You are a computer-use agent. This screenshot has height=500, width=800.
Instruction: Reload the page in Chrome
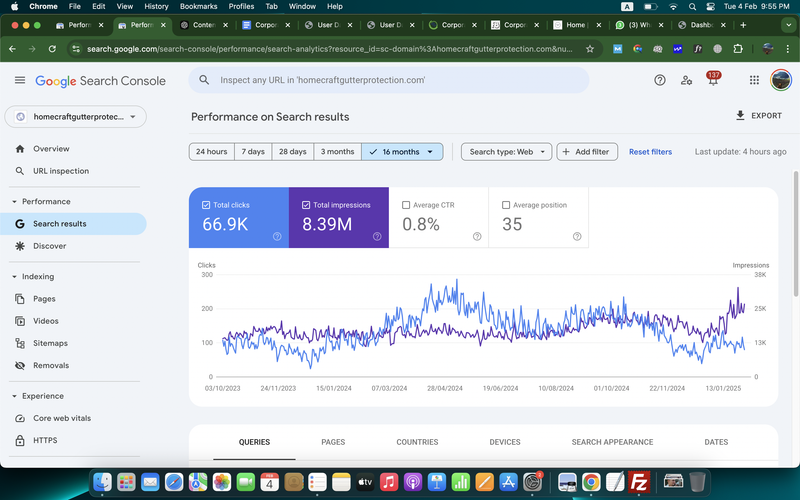(x=52, y=49)
